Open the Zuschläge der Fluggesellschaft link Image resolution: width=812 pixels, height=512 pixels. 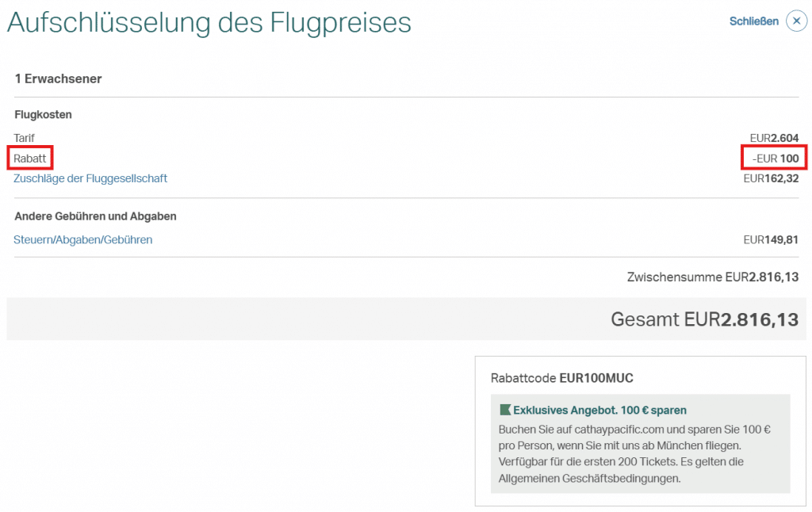(90, 178)
